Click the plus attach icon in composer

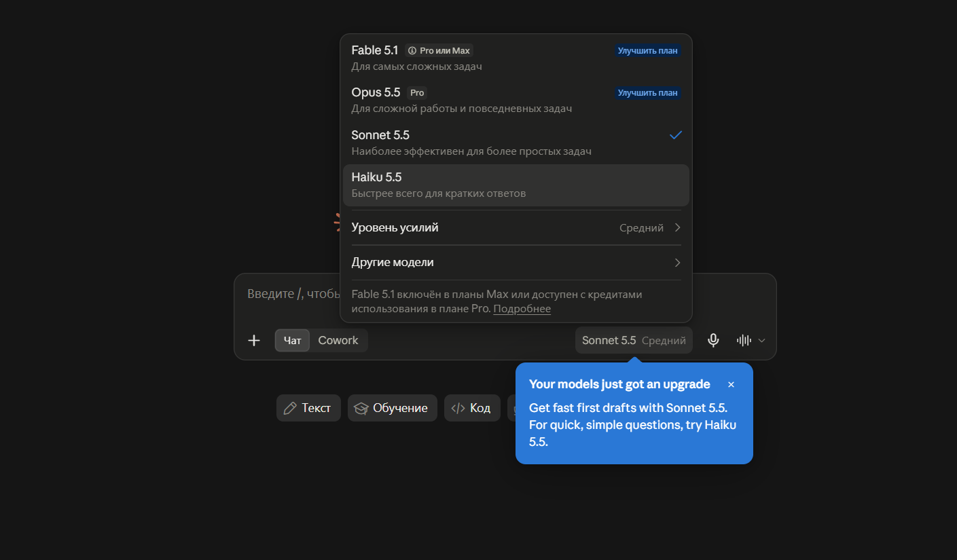click(x=254, y=340)
